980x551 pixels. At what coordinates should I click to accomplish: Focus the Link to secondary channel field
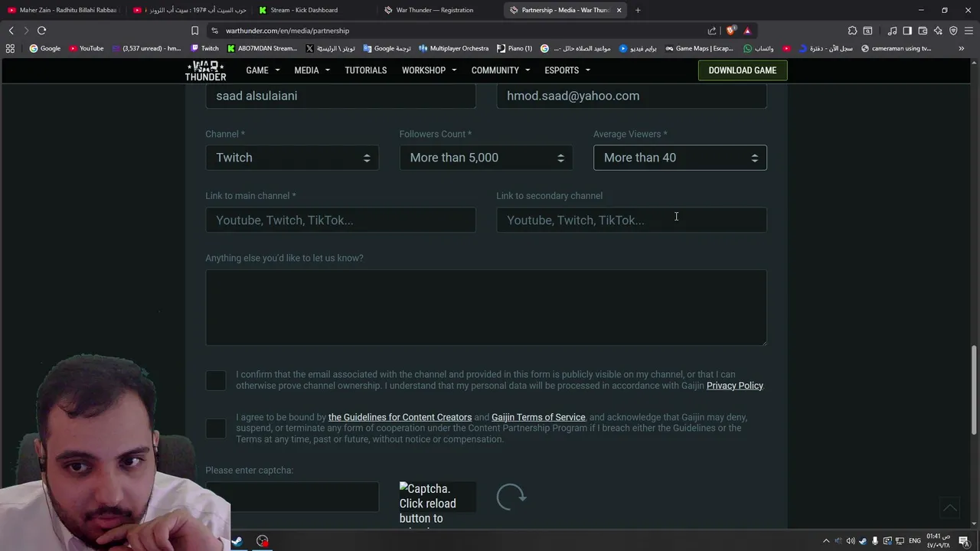click(632, 220)
